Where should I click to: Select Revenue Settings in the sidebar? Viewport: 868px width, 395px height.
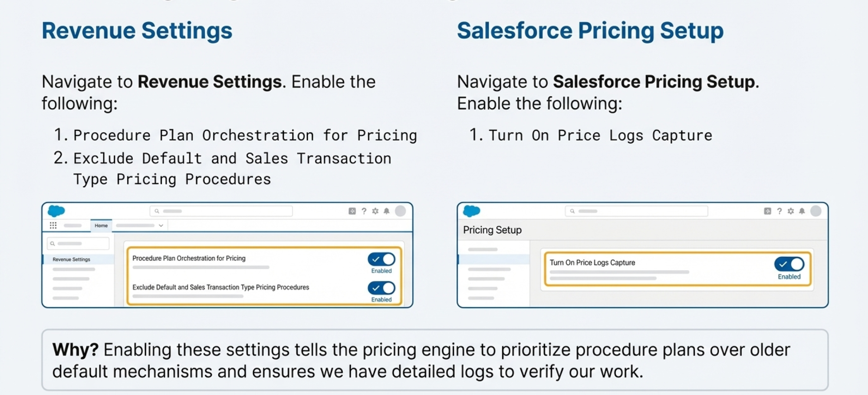pyautogui.click(x=72, y=259)
